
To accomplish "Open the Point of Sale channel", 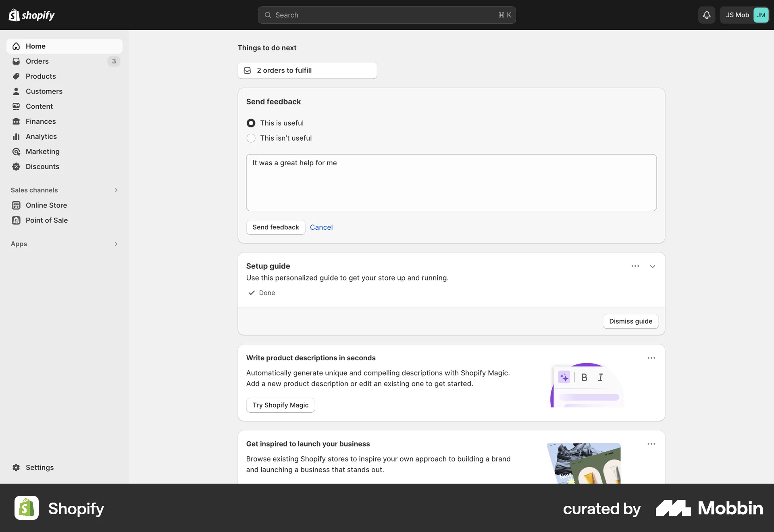I will tap(46, 220).
